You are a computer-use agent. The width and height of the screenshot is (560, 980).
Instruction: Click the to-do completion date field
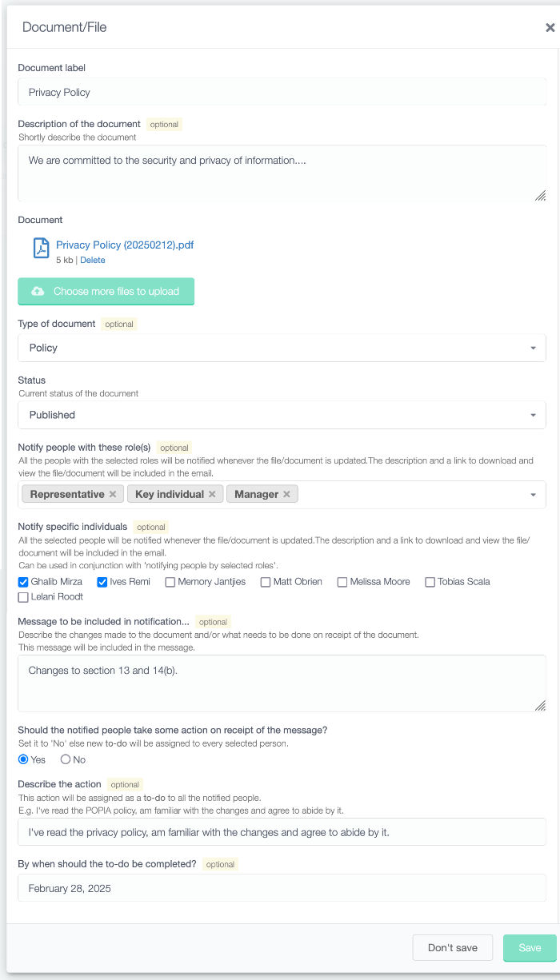pyautogui.click(x=282, y=888)
